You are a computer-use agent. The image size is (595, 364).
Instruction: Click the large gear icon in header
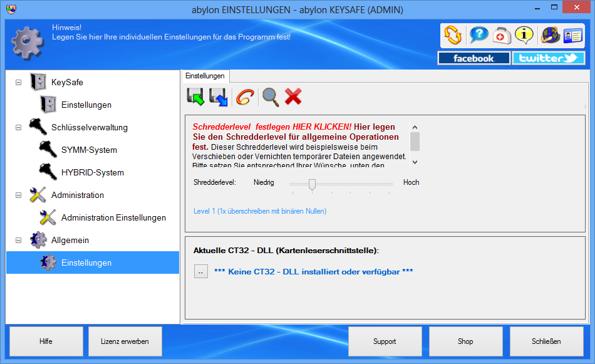click(x=28, y=43)
